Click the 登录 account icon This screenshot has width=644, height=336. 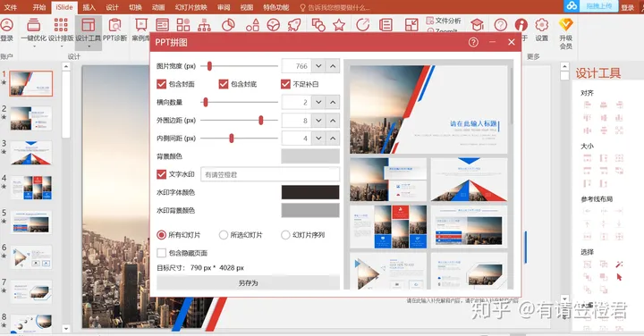pyautogui.click(x=7, y=25)
